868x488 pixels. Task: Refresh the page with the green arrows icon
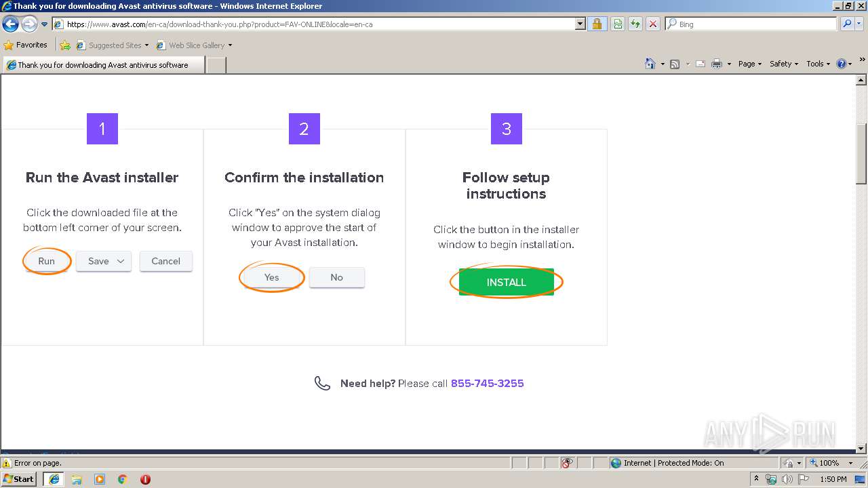pos(635,24)
